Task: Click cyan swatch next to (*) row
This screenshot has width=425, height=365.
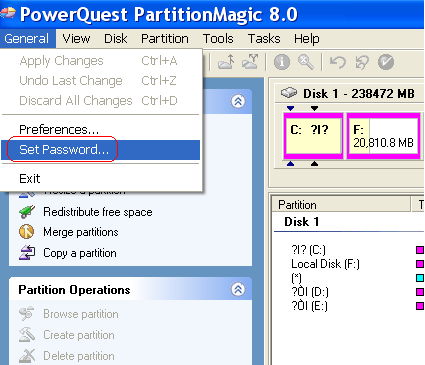Action: coord(420,278)
